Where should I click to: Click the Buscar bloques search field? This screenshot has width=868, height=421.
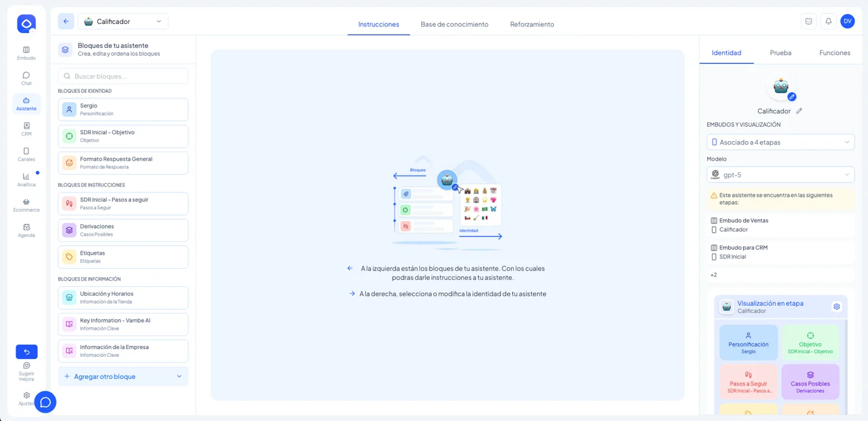[123, 76]
